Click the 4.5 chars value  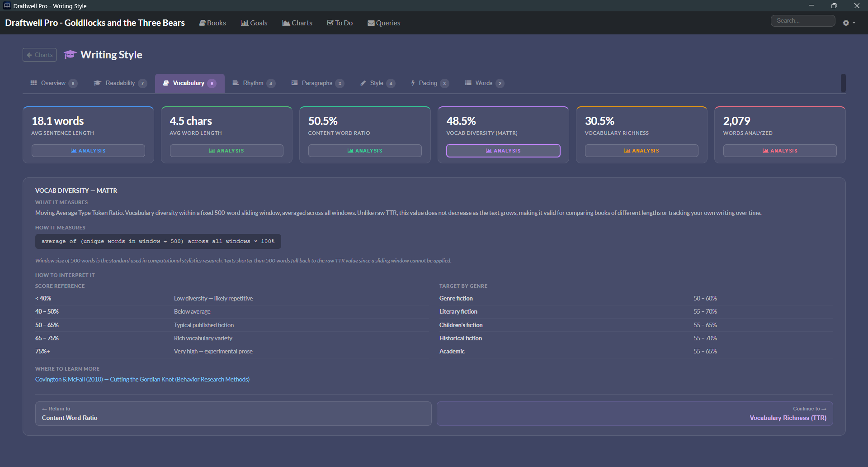(x=191, y=121)
